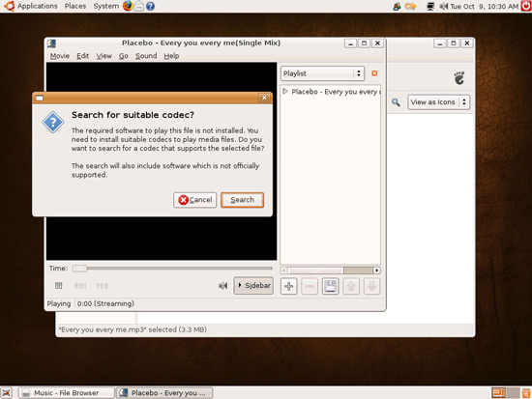Click the time seek slider handle
532x399 pixels.
[x=79, y=269]
